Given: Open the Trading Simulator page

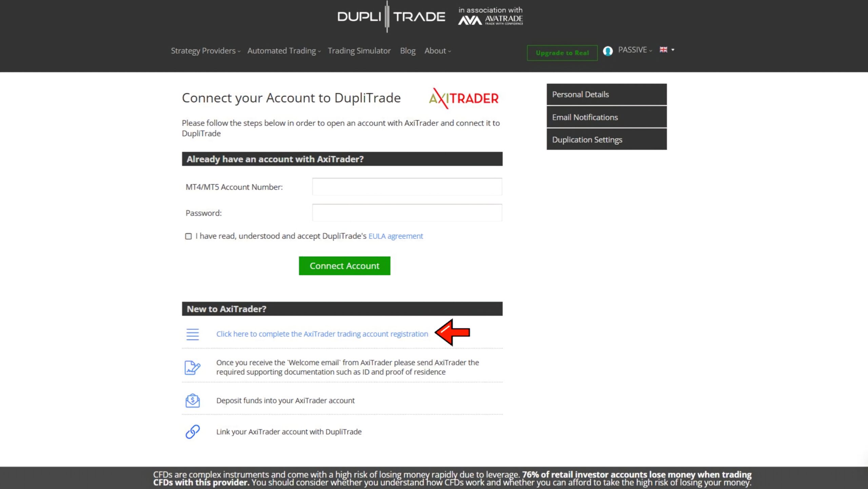Looking at the screenshot, I should [x=359, y=51].
